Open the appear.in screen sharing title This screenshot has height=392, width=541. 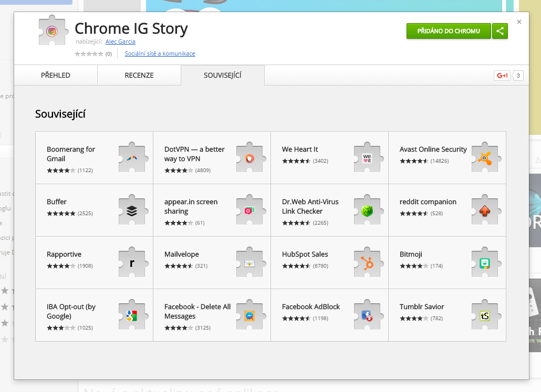tap(191, 206)
